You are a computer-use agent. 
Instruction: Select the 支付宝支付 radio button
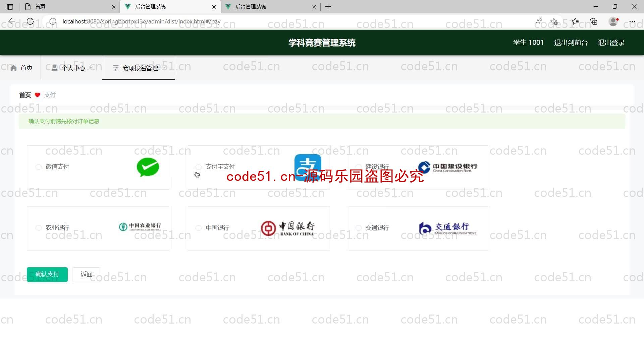tap(199, 167)
